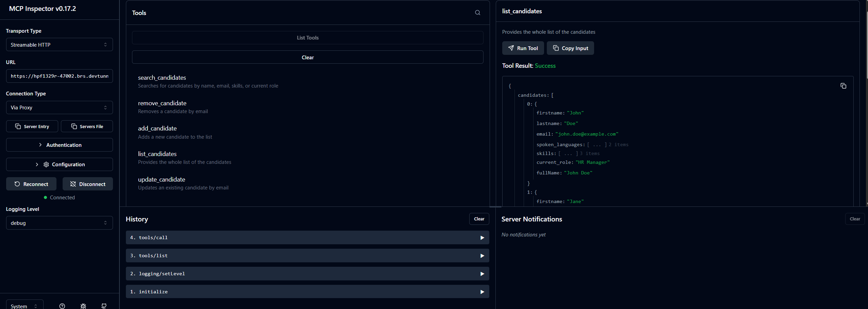Copy the Server Entry configuration

(32, 126)
